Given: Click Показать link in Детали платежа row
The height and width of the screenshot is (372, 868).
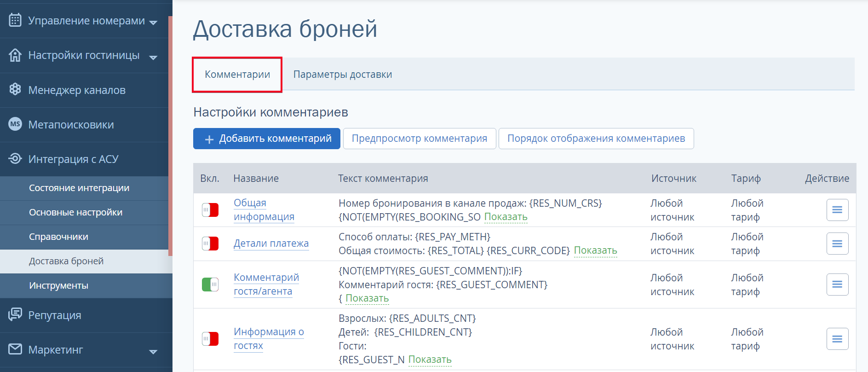Looking at the screenshot, I should coord(595,250).
